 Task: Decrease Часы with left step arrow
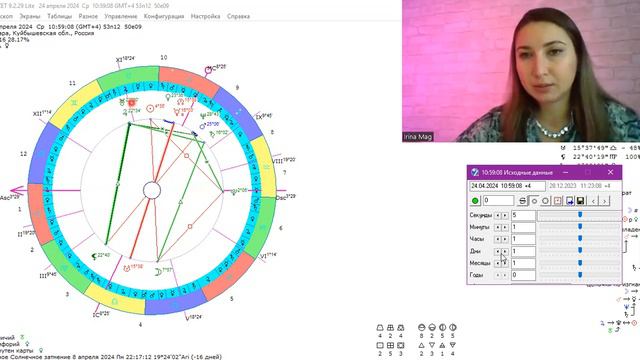pos(498,239)
